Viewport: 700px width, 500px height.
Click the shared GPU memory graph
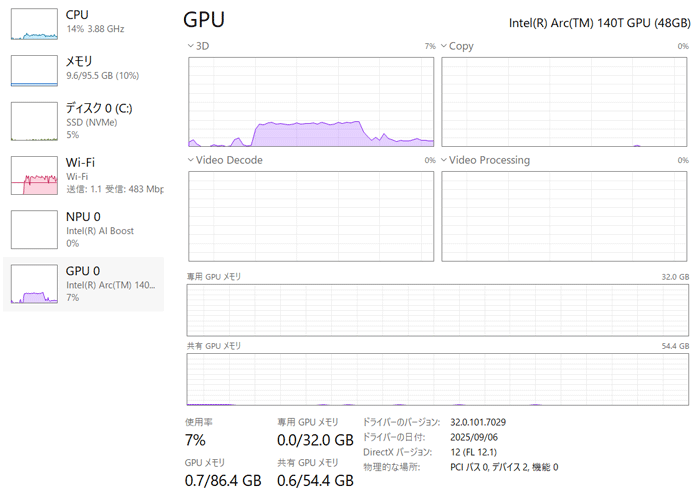point(438,379)
